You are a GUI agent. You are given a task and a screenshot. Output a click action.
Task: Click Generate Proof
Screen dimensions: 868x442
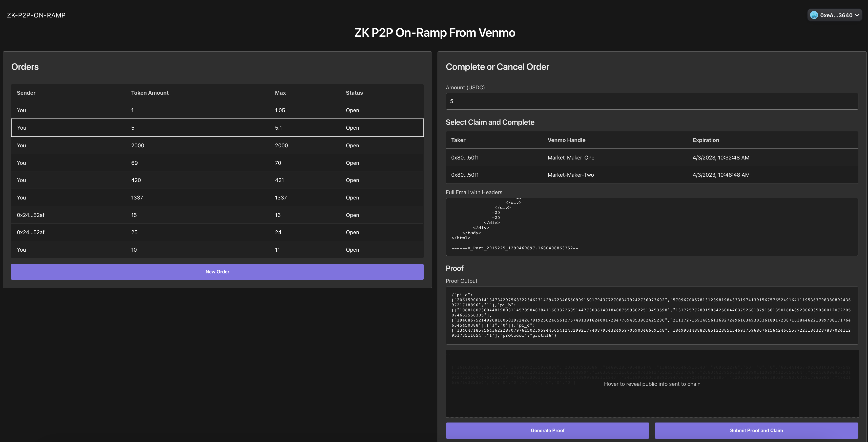[x=547, y=430]
